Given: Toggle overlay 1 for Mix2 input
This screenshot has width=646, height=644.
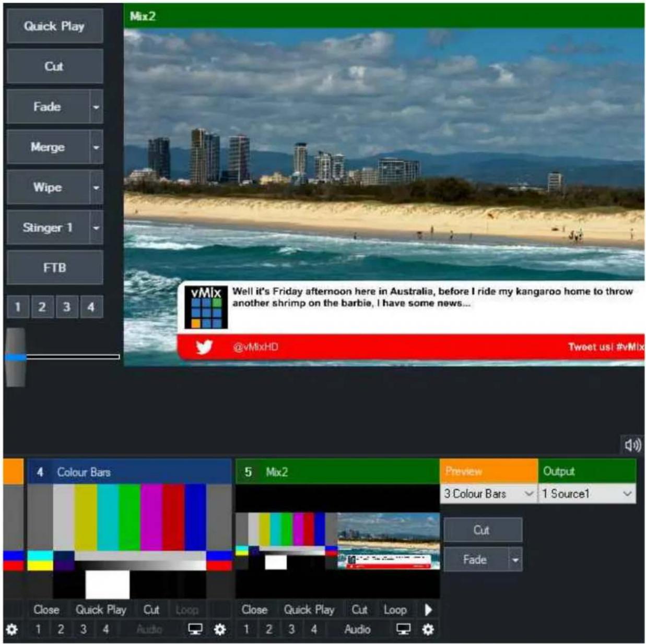Looking at the screenshot, I should coord(246,629).
